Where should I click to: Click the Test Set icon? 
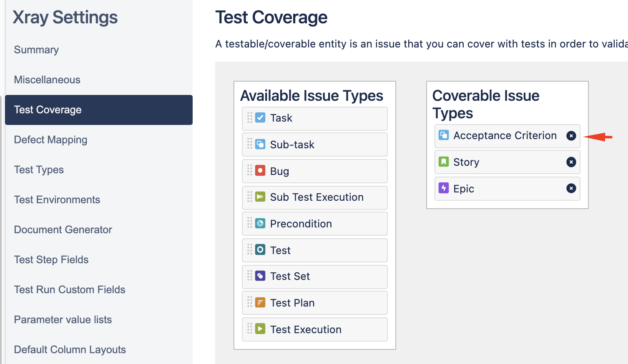[260, 276]
